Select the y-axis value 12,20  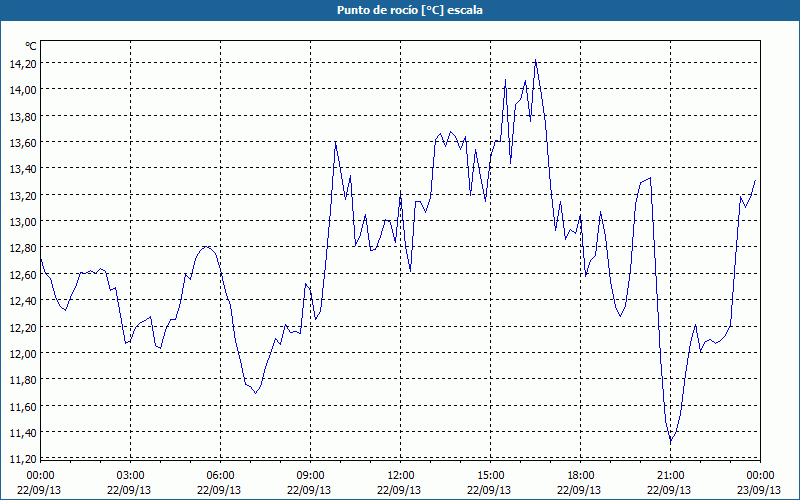[22, 327]
